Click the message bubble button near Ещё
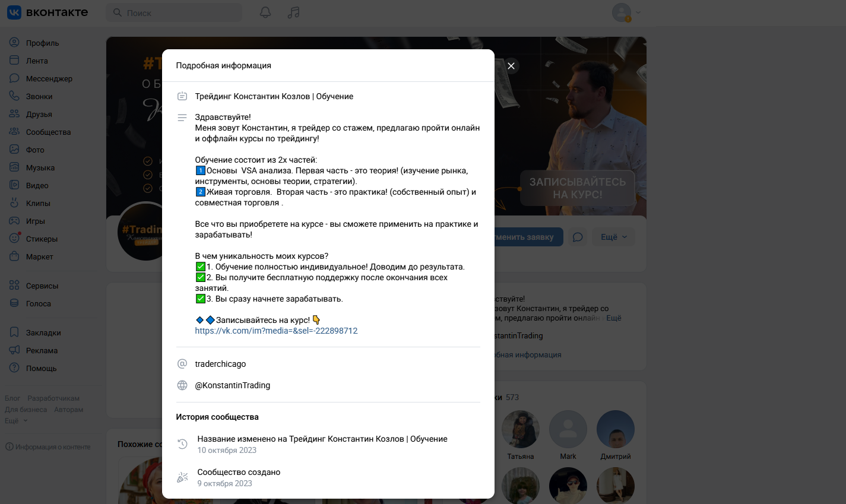 click(578, 237)
